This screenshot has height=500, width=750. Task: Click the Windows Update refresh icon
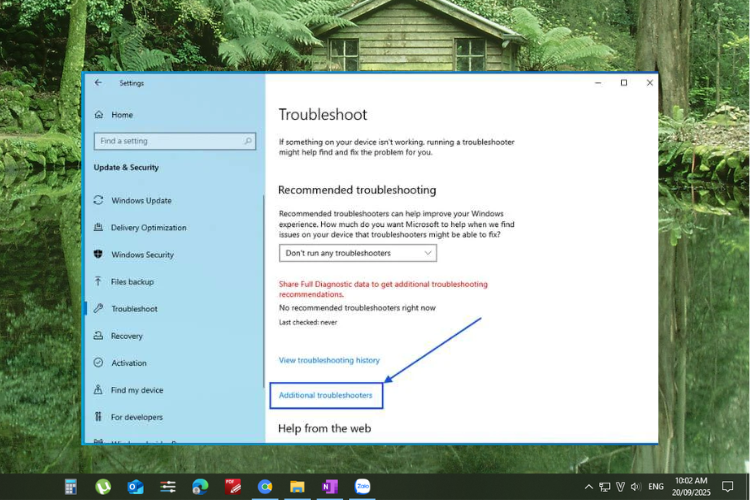pyautogui.click(x=98, y=200)
